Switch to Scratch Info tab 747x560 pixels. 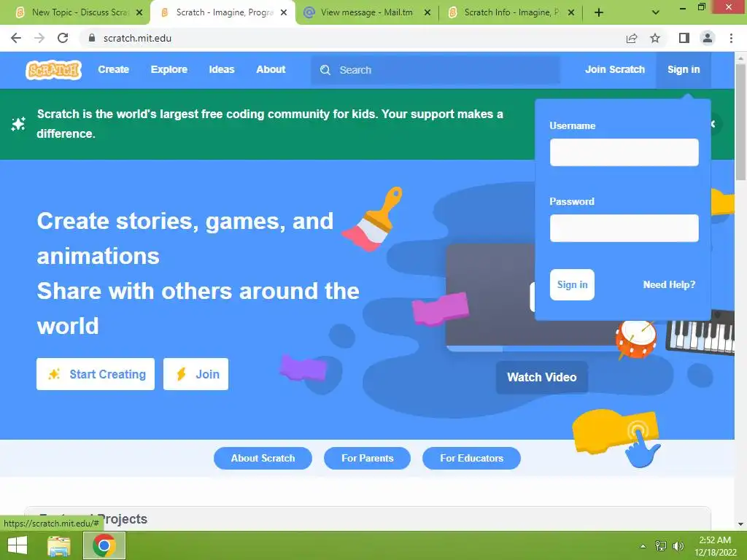(x=511, y=12)
